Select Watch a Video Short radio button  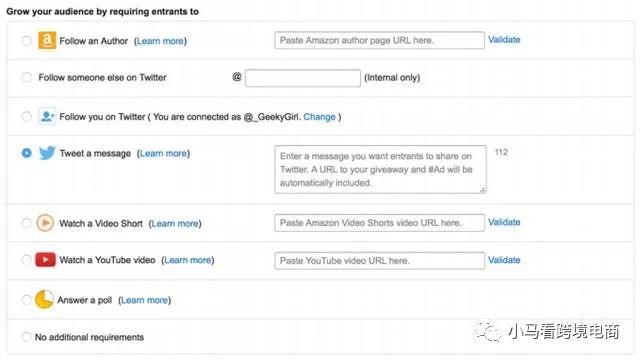(27, 223)
